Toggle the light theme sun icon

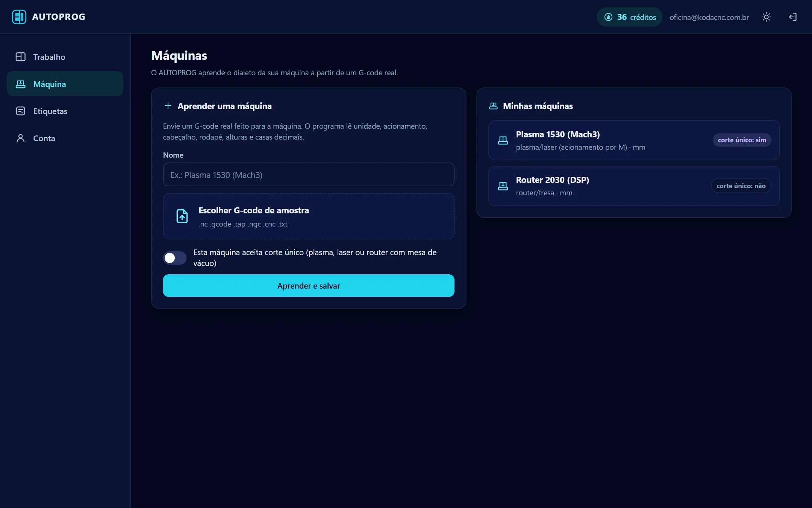[766, 17]
